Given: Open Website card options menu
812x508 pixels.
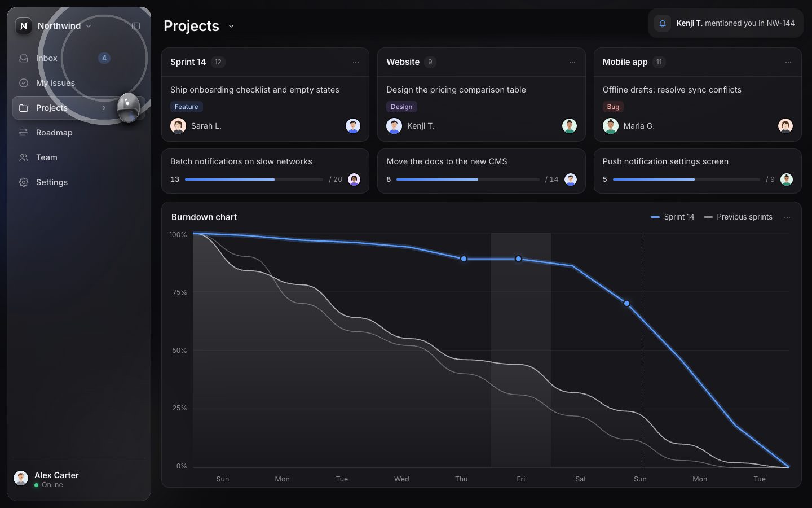Looking at the screenshot, I should [x=572, y=62].
